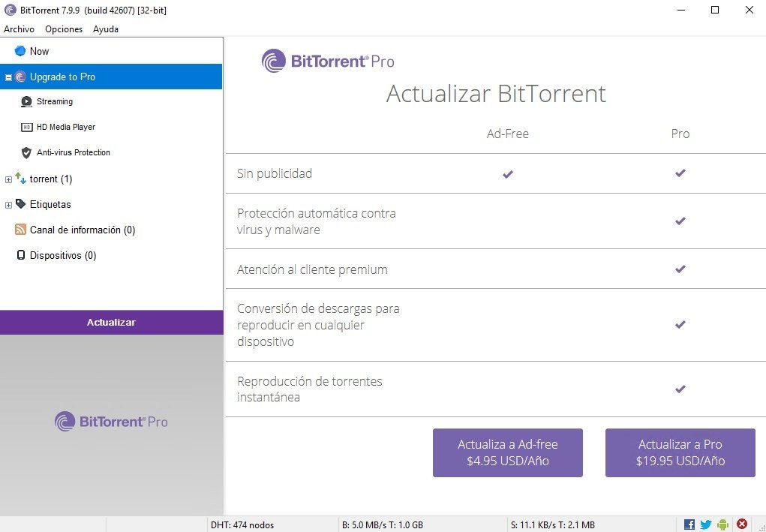Minimize the BitTorrent window
This screenshot has height=532, width=766.
(x=680, y=10)
